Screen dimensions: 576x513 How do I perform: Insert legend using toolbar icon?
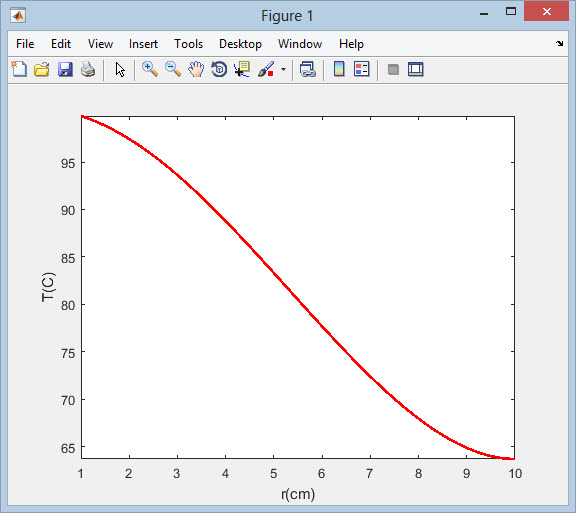click(361, 69)
